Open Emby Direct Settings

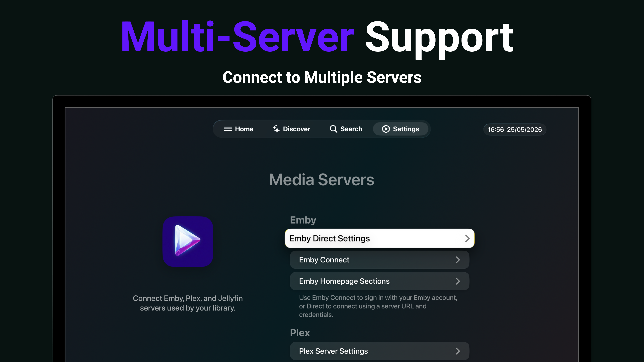coord(380,238)
